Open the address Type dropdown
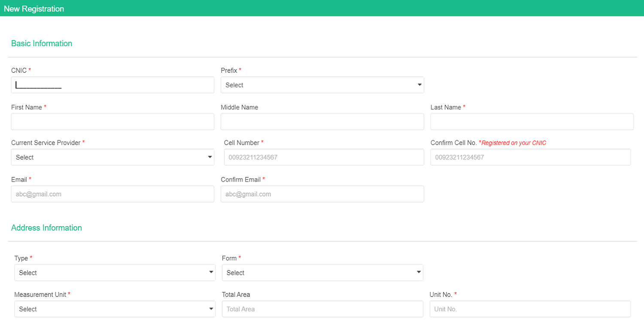This screenshot has height=322, width=644. (115, 273)
